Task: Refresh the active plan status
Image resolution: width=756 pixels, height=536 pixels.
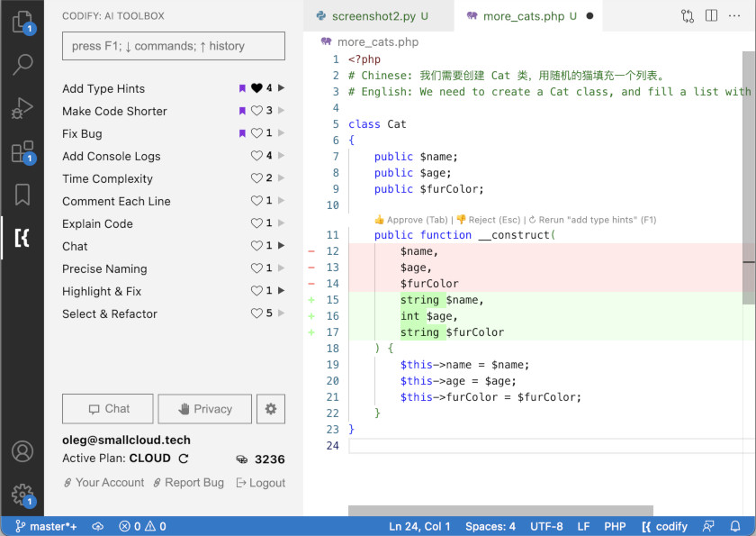Action: [184, 459]
